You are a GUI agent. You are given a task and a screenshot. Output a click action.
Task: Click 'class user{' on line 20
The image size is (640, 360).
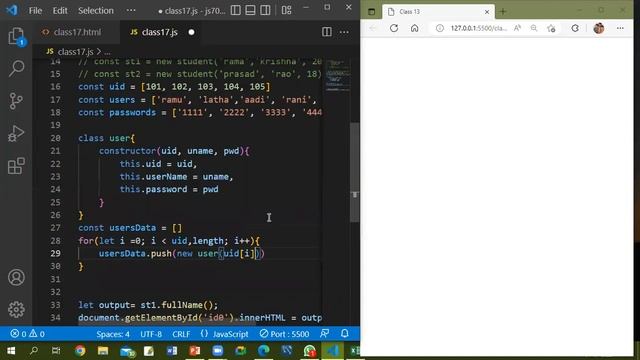coord(106,138)
